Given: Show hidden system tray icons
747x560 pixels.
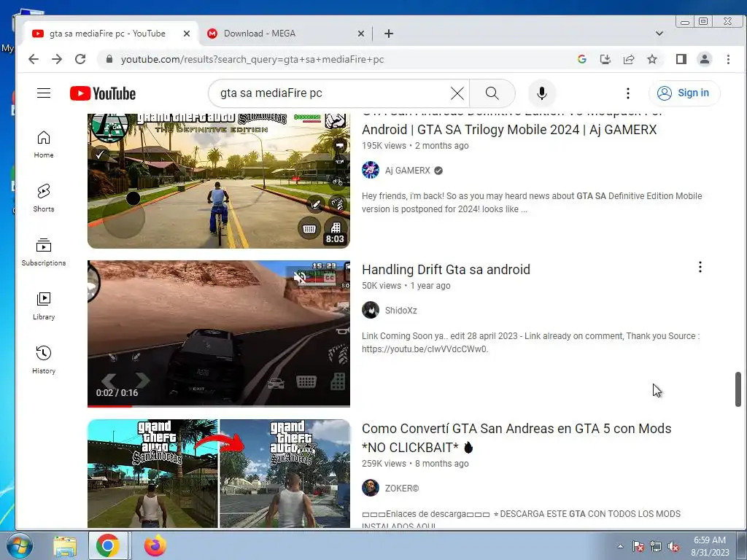Looking at the screenshot, I should [620, 546].
